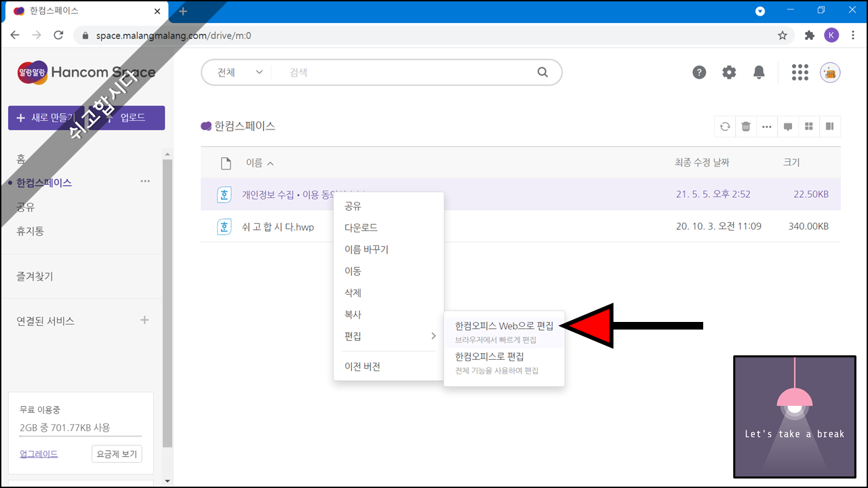868x488 pixels.
Task: Click the hwp icon of 쉬 고 합 시 다.hwp
Action: [224, 226]
